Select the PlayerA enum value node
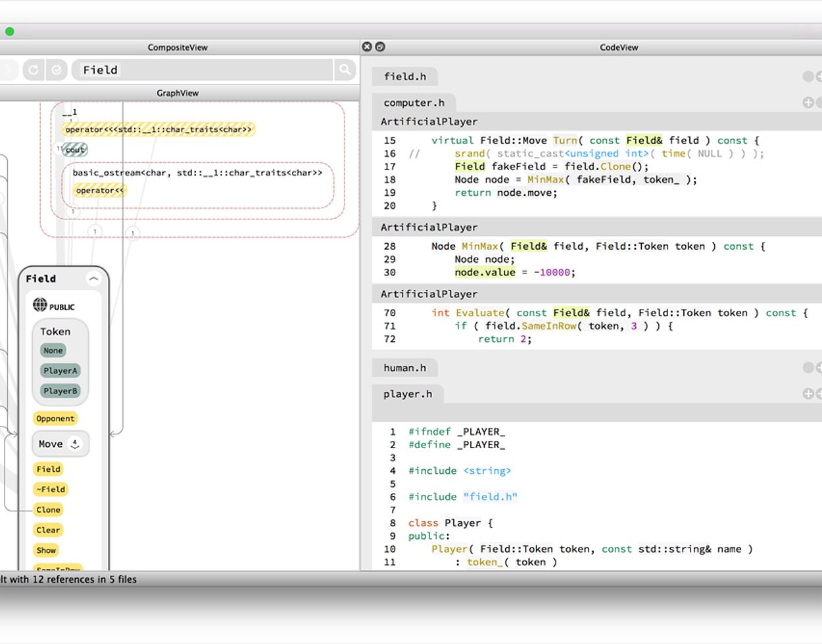 (x=60, y=371)
